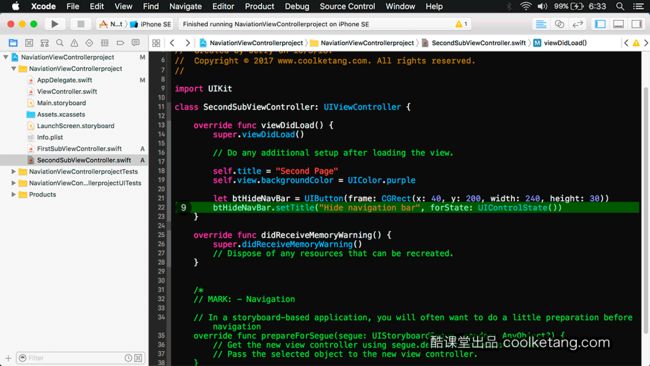Toggle the Debug area visibility

pyautogui.click(x=618, y=24)
